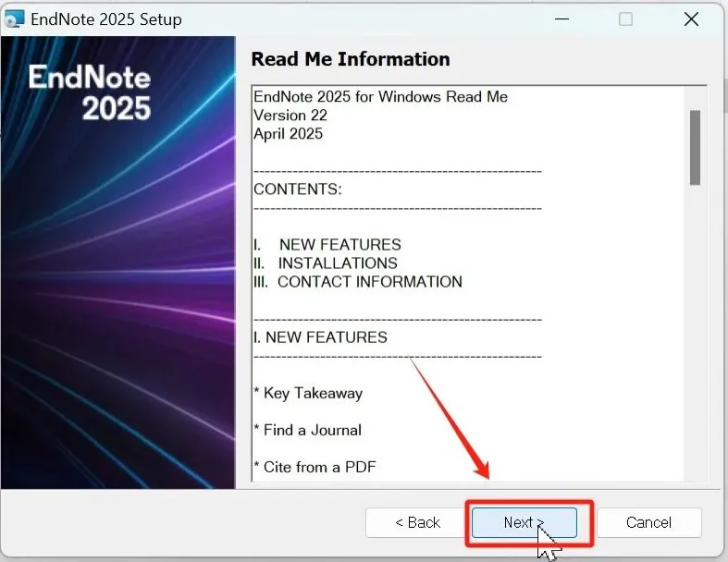Click 'EndNote 2025 for Windows Read Me' line
Screen dimensions: 728x562
381,96
